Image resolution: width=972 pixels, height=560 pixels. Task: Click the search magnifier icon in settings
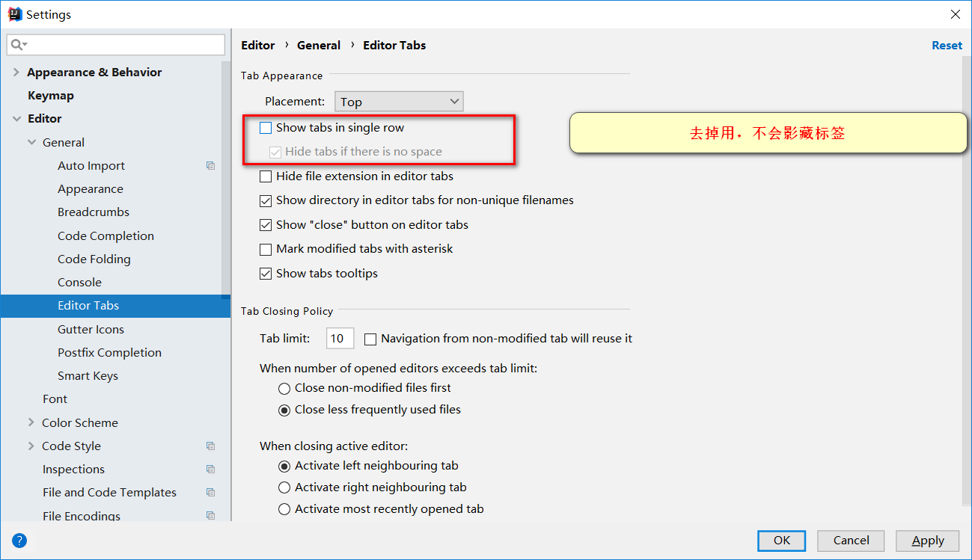tap(18, 45)
